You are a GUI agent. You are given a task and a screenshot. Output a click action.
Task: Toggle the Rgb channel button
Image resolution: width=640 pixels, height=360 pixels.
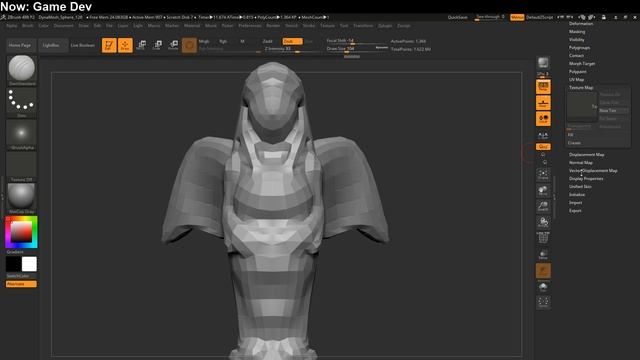[x=223, y=41]
